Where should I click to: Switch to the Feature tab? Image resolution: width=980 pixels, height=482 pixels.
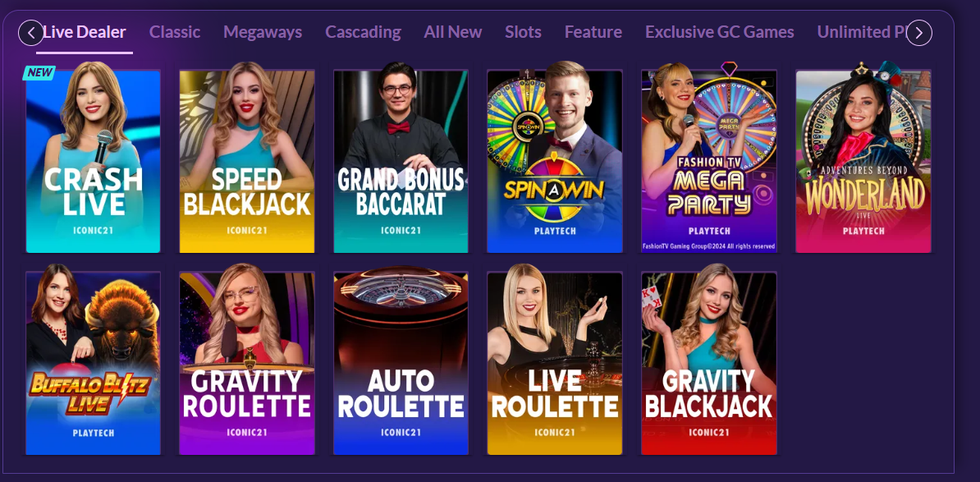[x=593, y=32]
